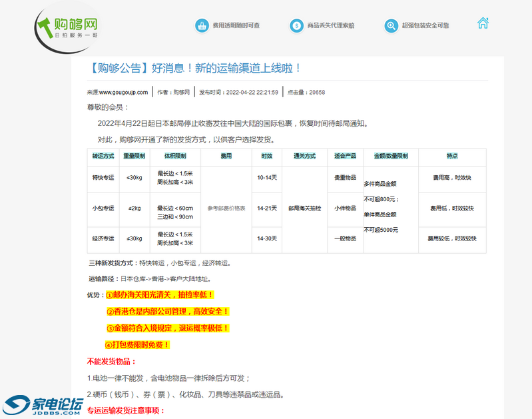Click red heading 不能发货物品

111,362
